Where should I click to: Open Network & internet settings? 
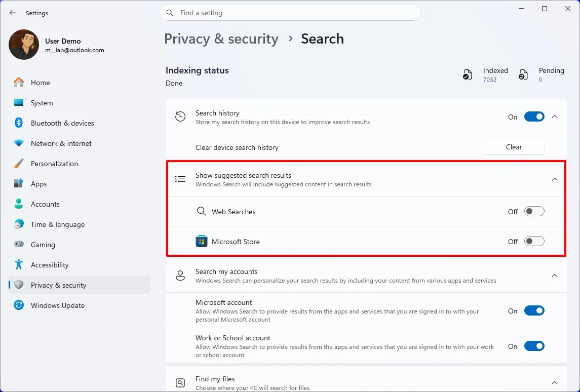[80, 143]
